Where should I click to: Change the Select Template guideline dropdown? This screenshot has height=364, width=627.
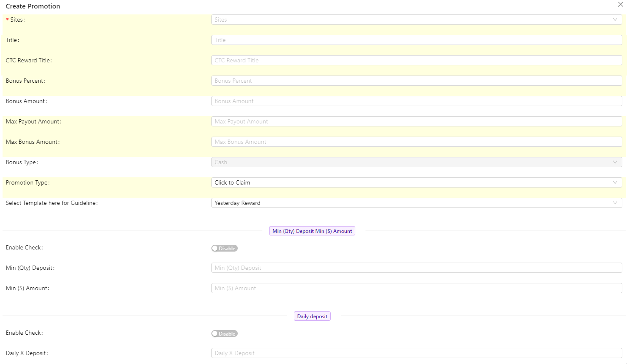(x=416, y=203)
